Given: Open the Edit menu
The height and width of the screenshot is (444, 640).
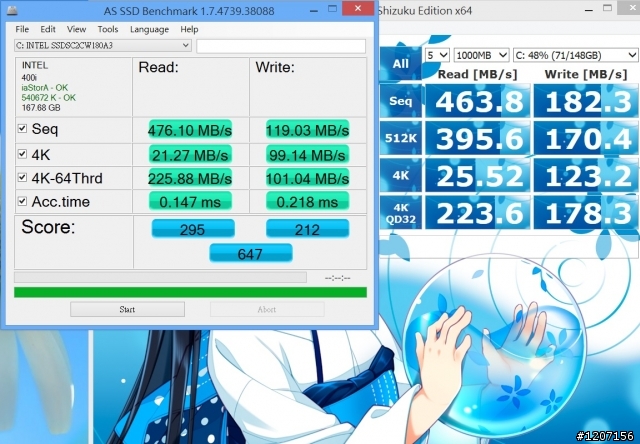Looking at the screenshot, I should tap(48, 29).
